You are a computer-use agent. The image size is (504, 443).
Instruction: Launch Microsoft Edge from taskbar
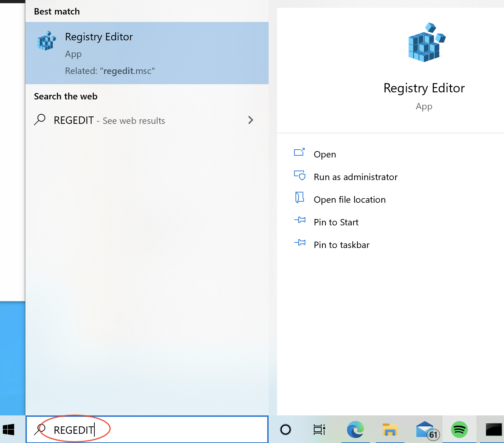355,430
